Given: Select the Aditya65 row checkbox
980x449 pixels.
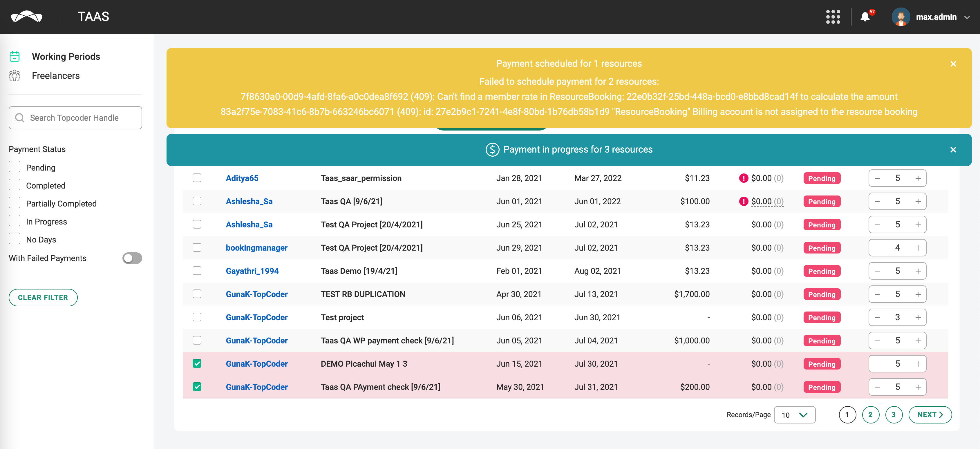Looking at the screenshot, I should tap(197, 178).
